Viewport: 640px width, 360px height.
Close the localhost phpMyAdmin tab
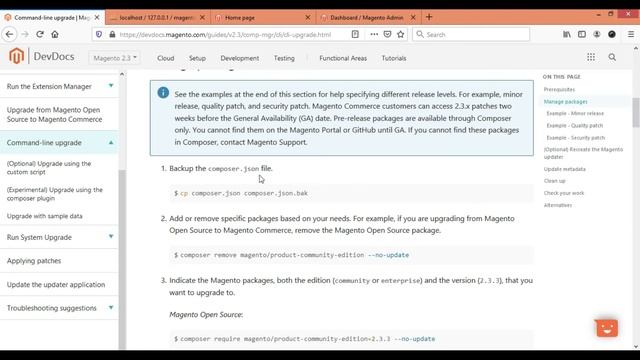[202, 18]
